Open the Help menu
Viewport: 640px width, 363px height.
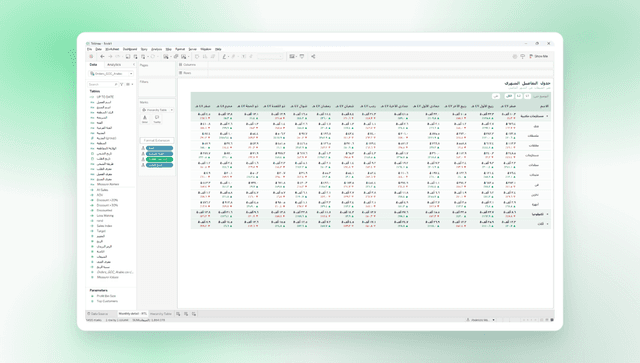(x=218, y=49)
